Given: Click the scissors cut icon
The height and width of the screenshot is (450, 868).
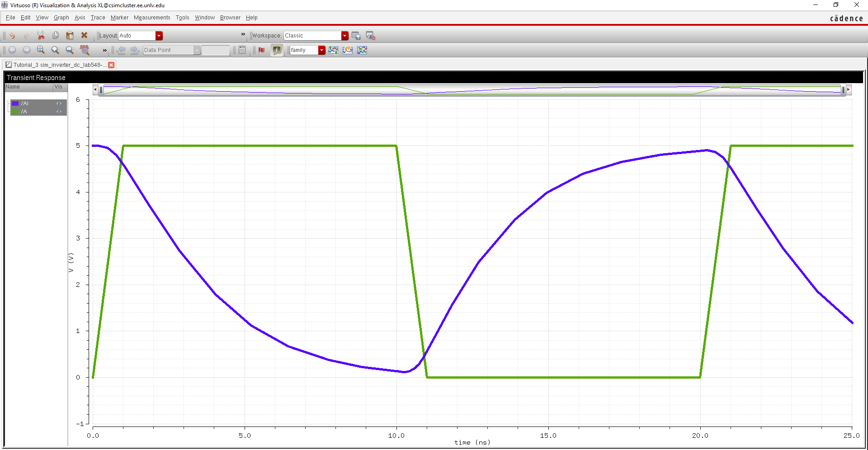Looking at the screenshot, I should coord(41,36).
